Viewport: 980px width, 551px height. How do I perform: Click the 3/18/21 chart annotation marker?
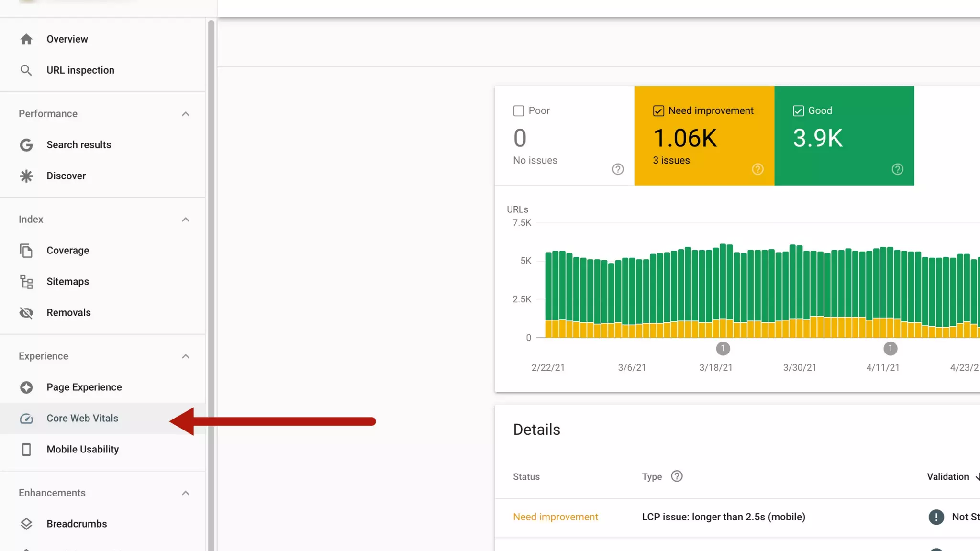[x=723, y=349]
